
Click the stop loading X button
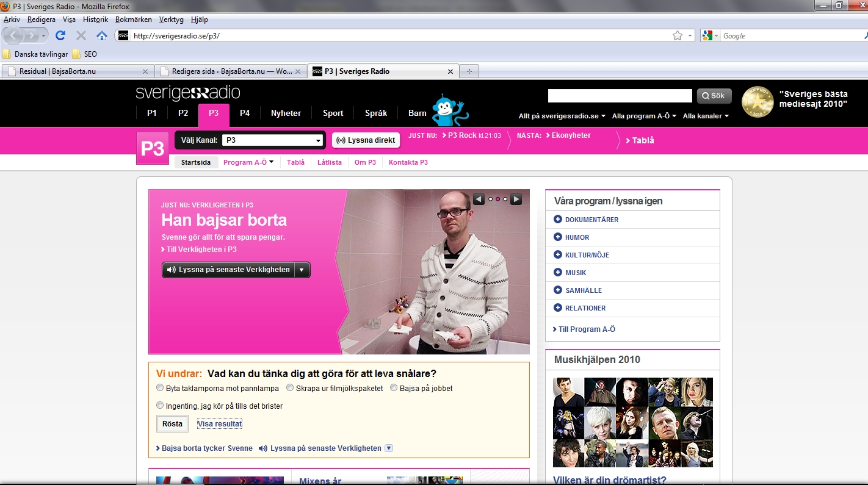[x=81, y=35]
